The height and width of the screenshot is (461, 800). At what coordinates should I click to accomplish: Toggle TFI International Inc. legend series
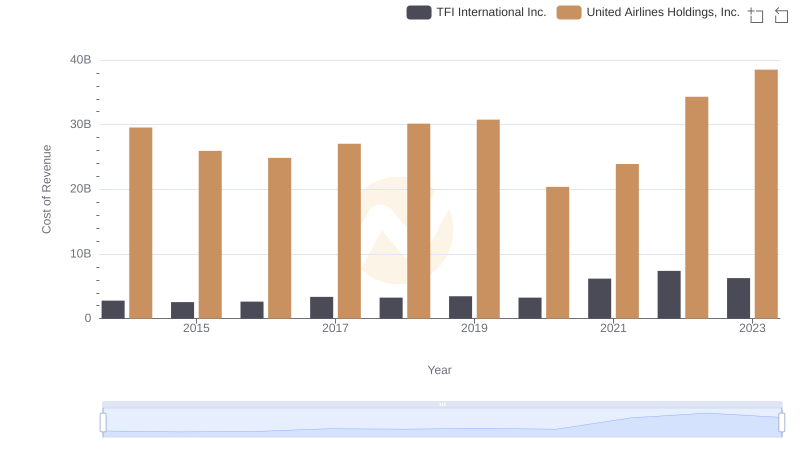click(x=476, y=12)
